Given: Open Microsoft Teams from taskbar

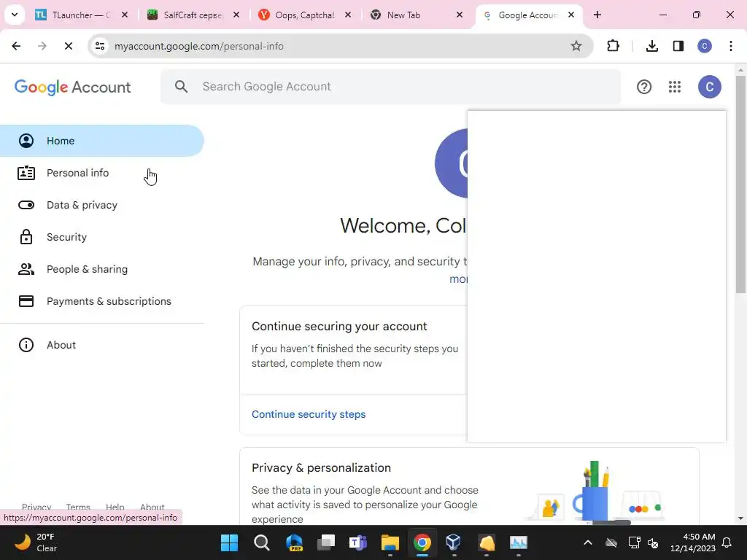Looking at the screenshot, I should (357, 542).
